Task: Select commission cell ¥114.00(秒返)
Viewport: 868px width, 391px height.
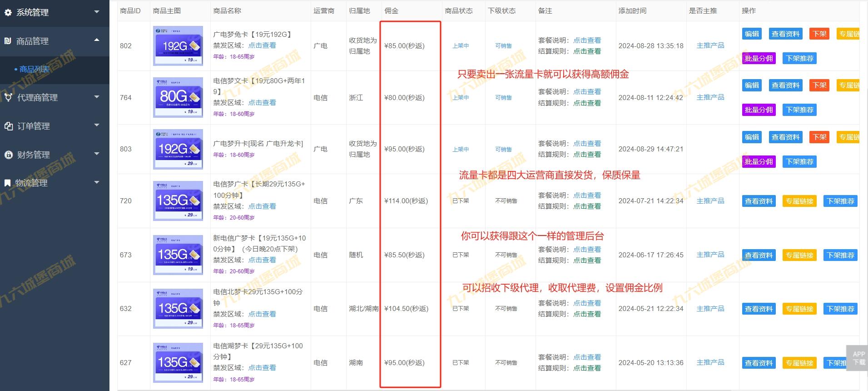Action: point(406,201)
